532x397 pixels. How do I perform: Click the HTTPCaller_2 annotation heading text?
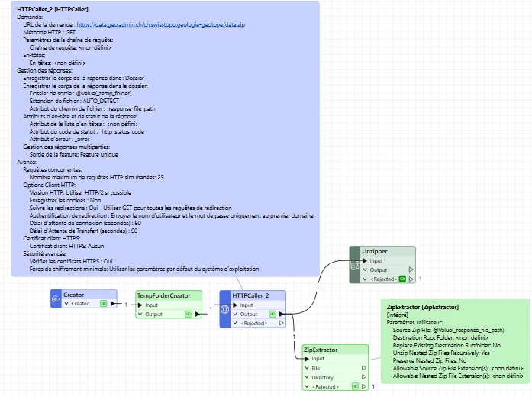pyautogui.click(x=53, y=9)
